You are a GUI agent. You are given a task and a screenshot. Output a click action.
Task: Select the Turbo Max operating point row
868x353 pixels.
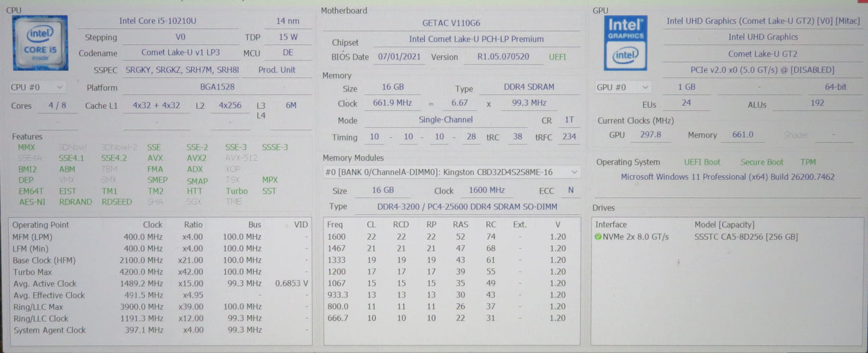point(161,272)
